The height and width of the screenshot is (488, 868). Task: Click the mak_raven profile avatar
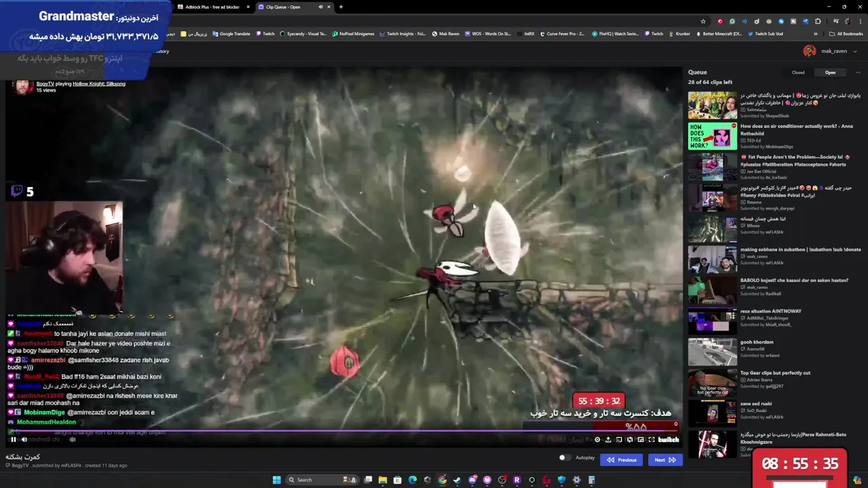810,51
